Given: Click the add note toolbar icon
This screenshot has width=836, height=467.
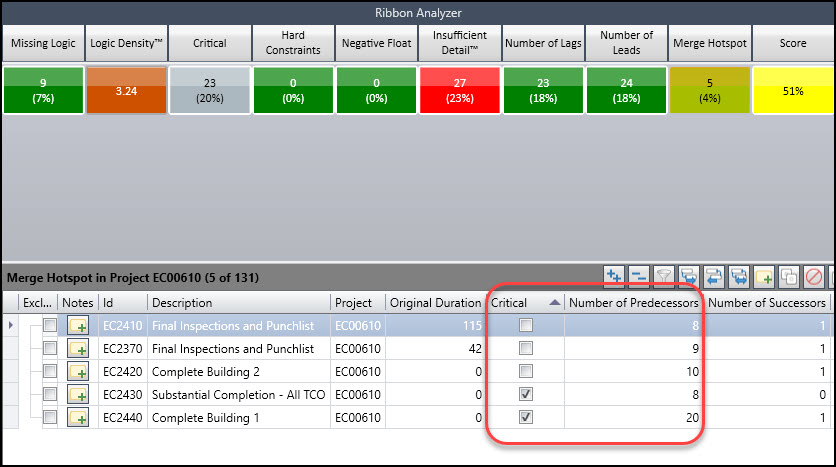Looking at the screenshot, I should coord(764,277).
